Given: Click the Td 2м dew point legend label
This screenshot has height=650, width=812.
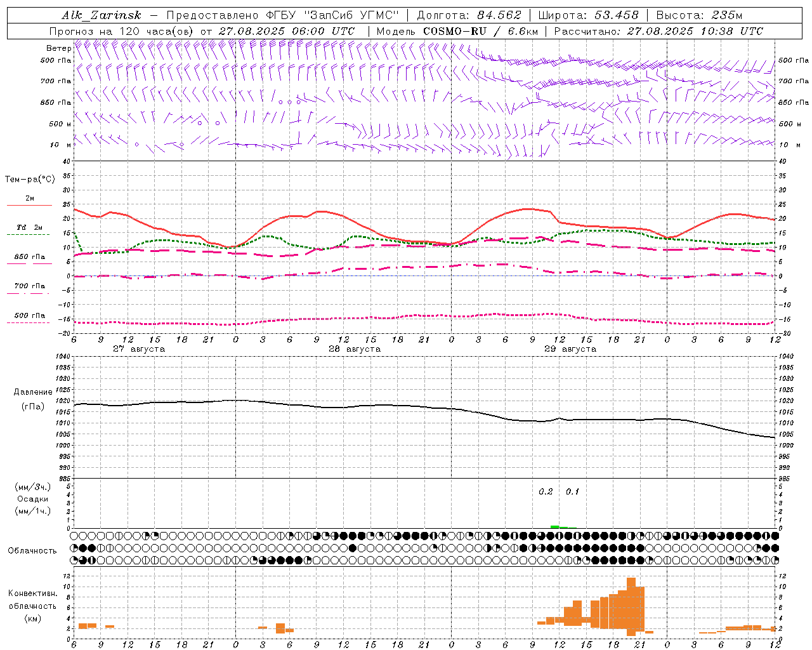Looking at the screenshot, I should click(x=30, y=227).
